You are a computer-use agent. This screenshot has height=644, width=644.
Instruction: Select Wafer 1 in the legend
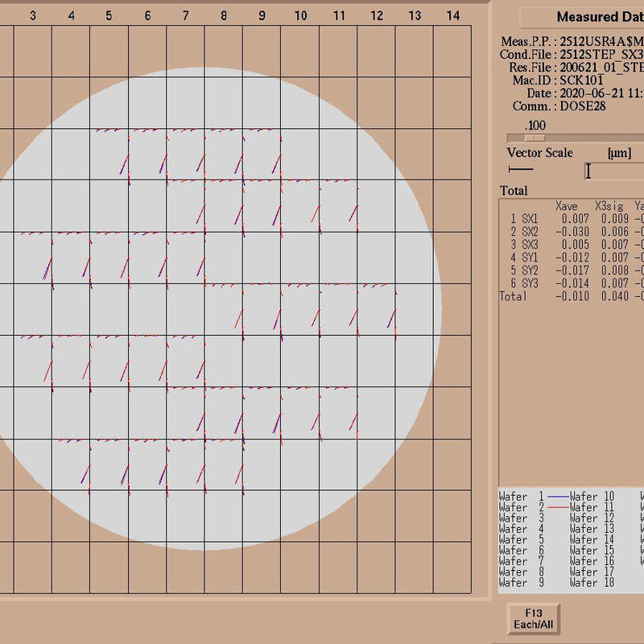pos(522,497)
